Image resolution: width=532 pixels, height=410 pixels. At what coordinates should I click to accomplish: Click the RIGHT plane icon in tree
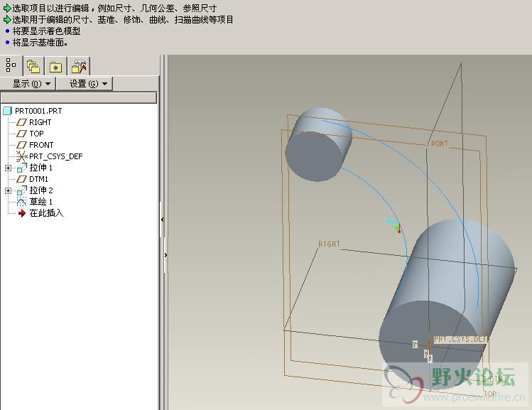tap(22, 122)
